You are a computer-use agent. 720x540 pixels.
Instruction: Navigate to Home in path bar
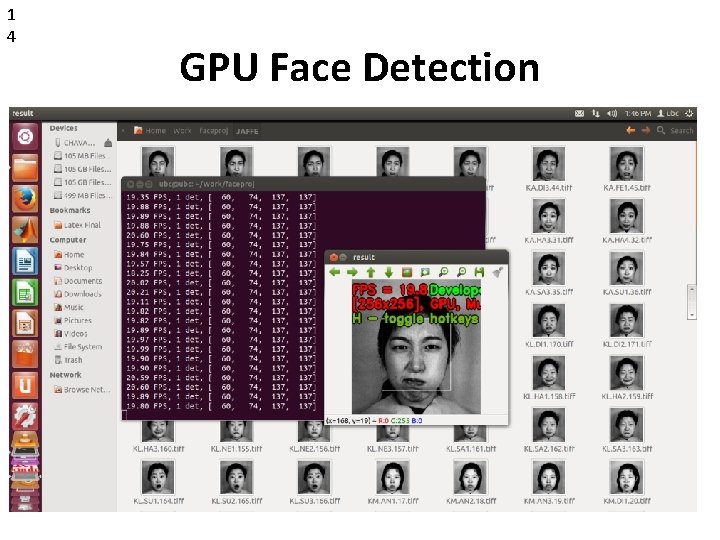150,131
